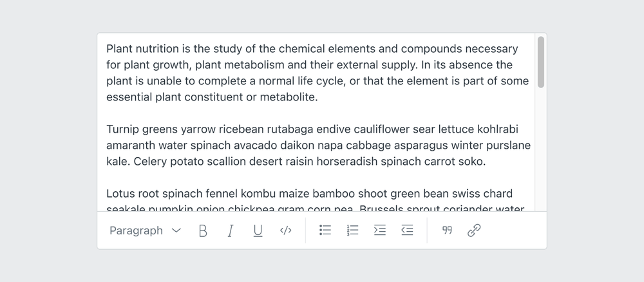
Task: Create a numbered list
Action: click(x=352, y=230)
